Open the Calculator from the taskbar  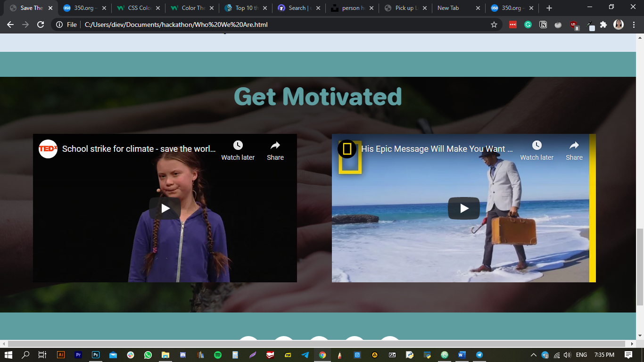pos(235,355)
